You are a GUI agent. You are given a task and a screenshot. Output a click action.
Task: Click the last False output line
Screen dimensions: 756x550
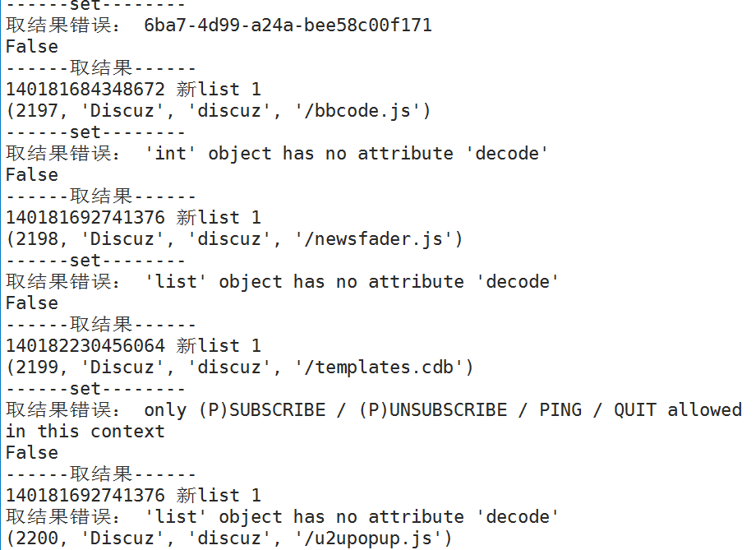tap(32, 453)
